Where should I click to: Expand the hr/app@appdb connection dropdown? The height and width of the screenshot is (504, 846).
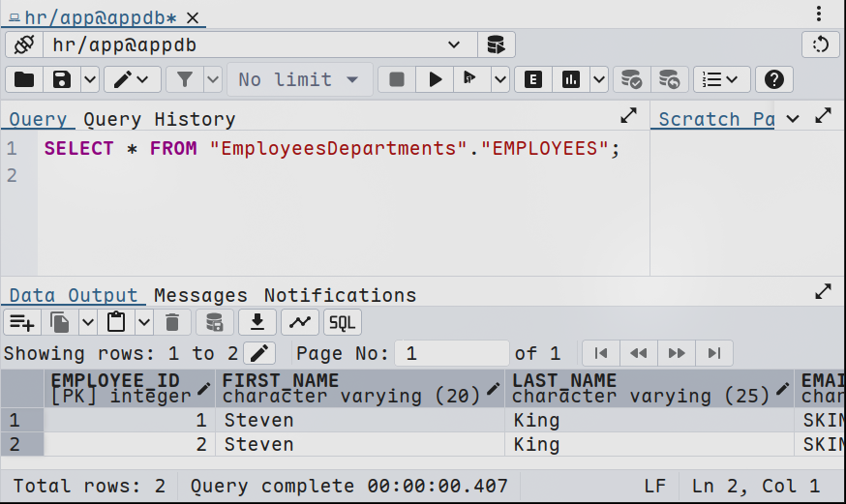[454, 44]
